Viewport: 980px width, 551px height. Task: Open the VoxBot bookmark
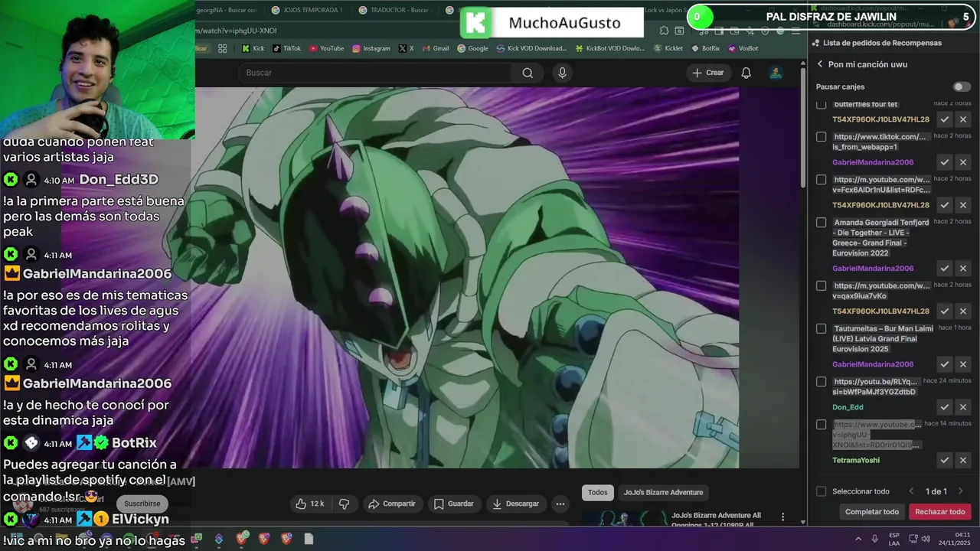click(x=743, y=48)
